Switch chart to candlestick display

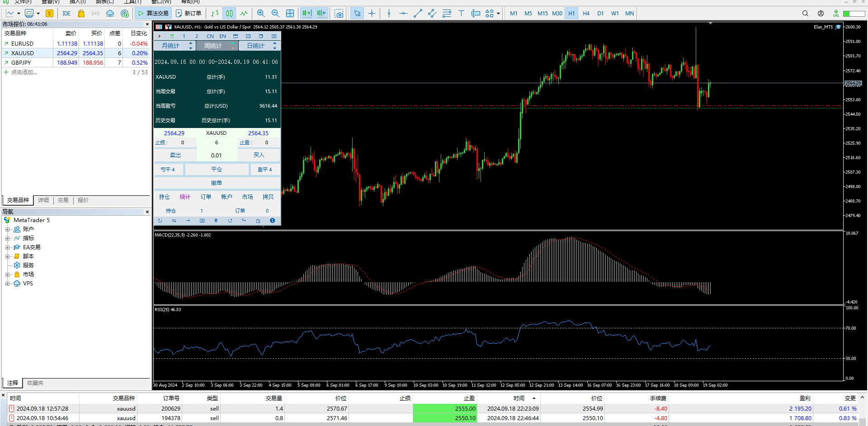click(x=230, y=14)
